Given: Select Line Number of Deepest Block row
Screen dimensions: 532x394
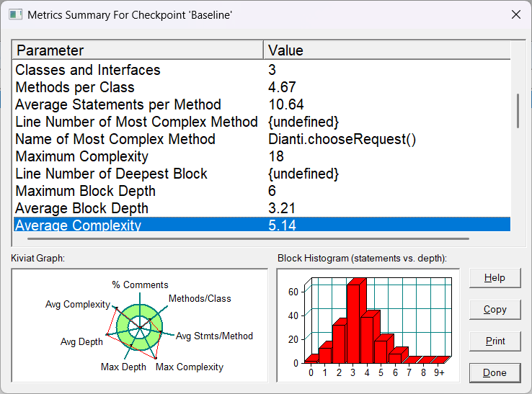Looking at the screenshot, I should coord(262,174).
